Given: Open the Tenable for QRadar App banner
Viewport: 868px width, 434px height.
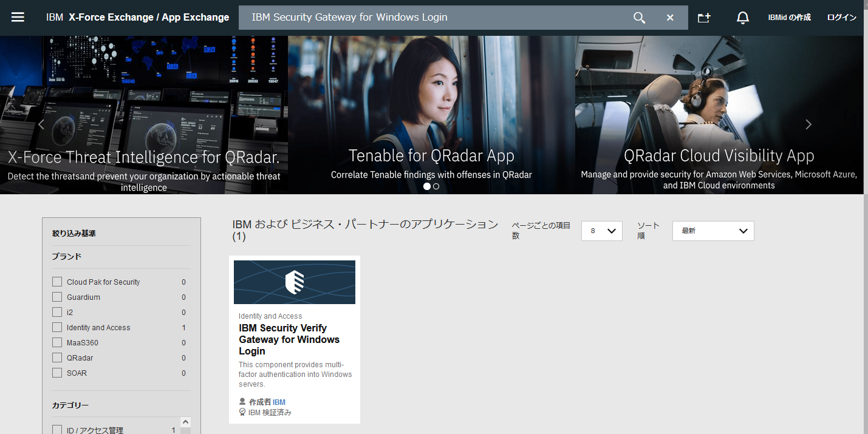Looking at the screenshot, I should pos(431,115).
